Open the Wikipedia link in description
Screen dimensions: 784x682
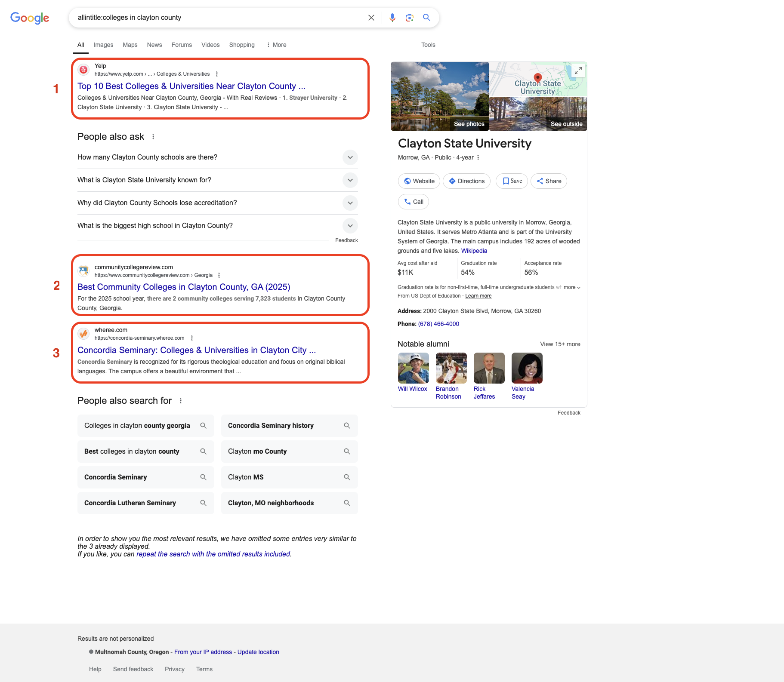474,251
